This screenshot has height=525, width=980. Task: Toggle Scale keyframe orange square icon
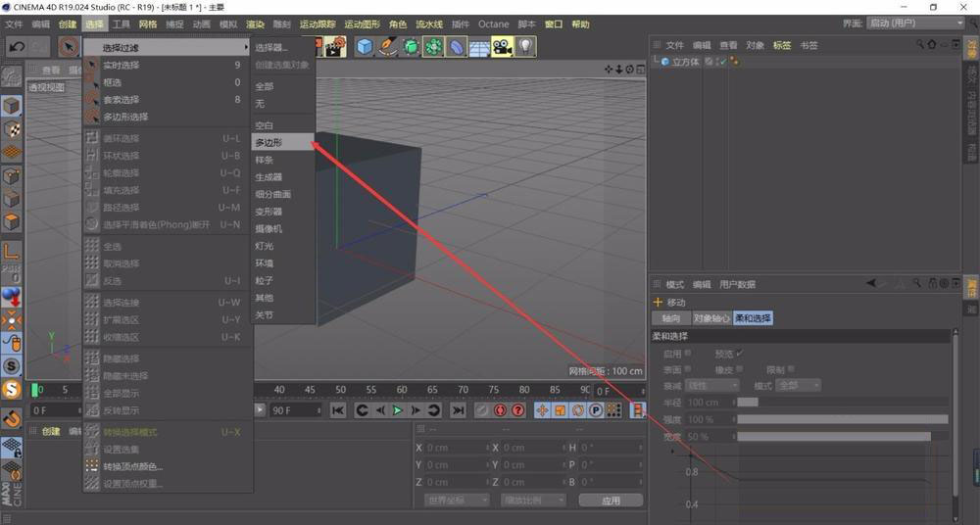coord(560,410)
